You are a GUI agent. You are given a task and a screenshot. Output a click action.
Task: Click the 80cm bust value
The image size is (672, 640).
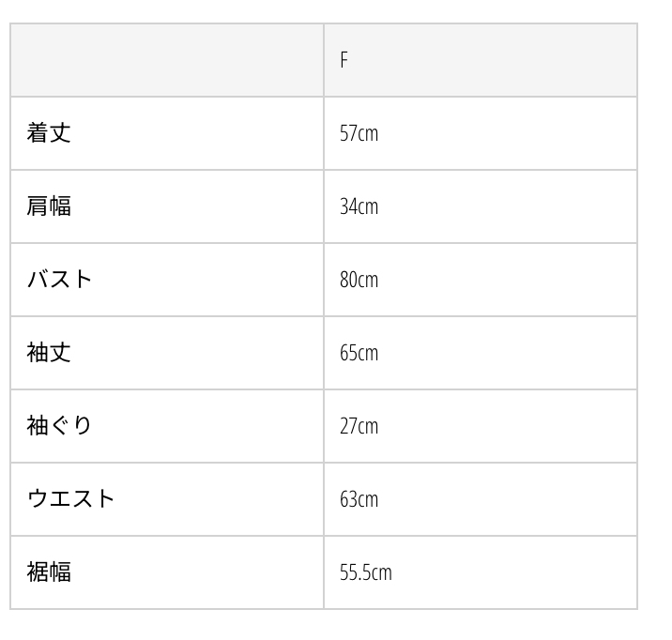coord(359,280)
